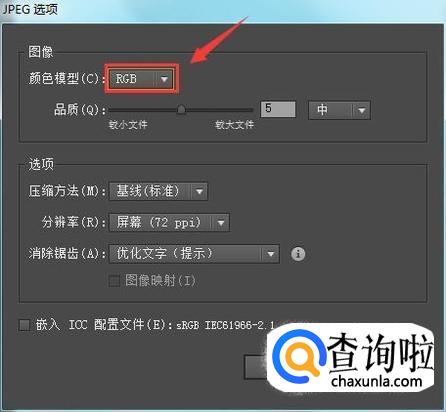Enable the 嵌入 ICC 配置文件 checkbox
Viewport: 446px width, 412px height.
point(25,325)
